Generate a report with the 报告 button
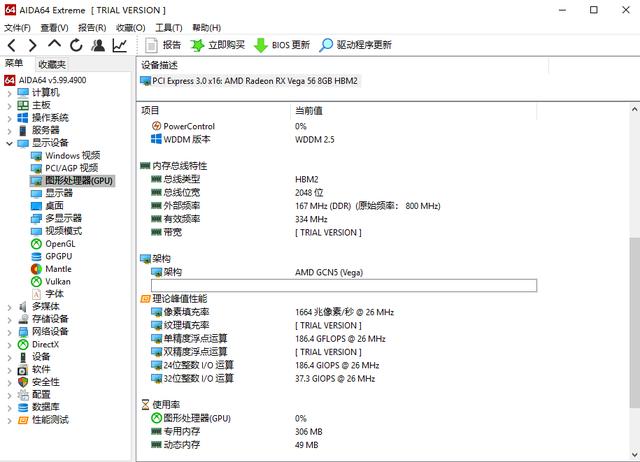The width and height of the screenshot is (640, 462). (x=163, y=45)
